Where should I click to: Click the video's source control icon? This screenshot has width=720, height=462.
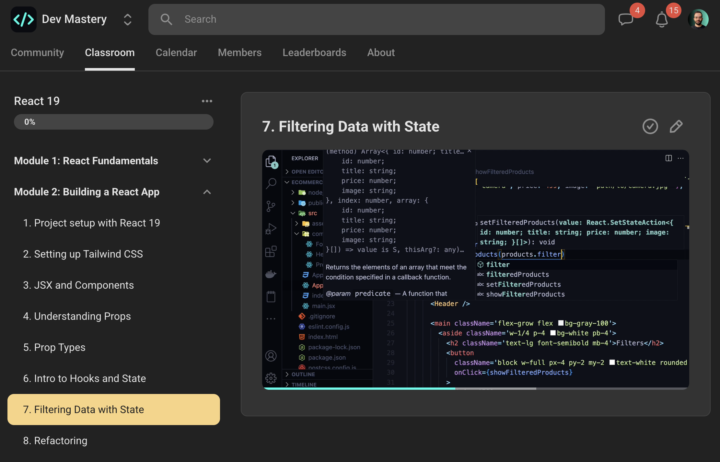click(x=271, y=206)
